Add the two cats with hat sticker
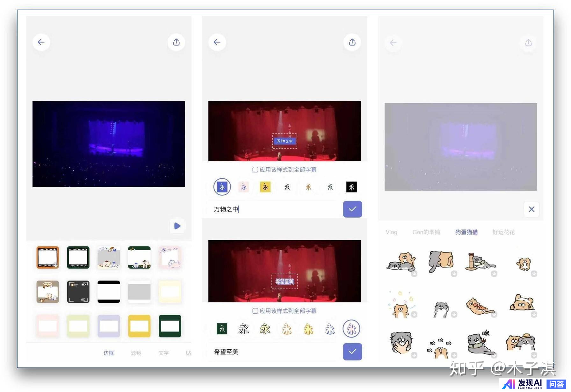571x392 pixels. coord(521,343)
